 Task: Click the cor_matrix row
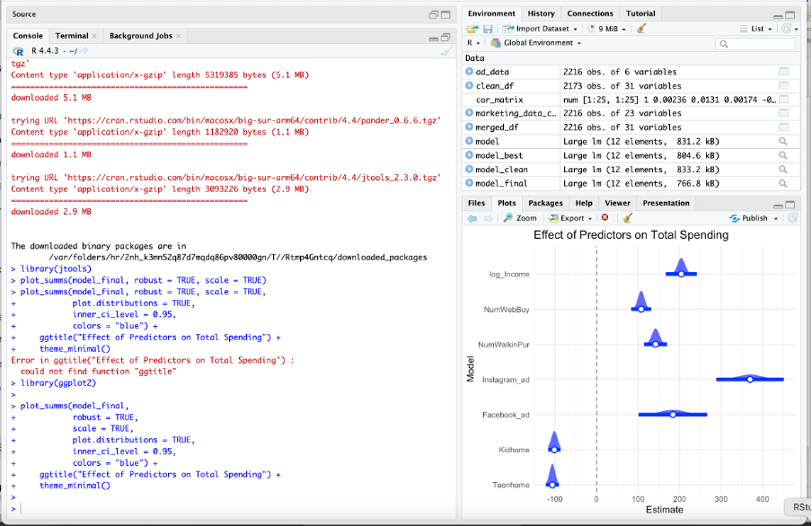629,100
